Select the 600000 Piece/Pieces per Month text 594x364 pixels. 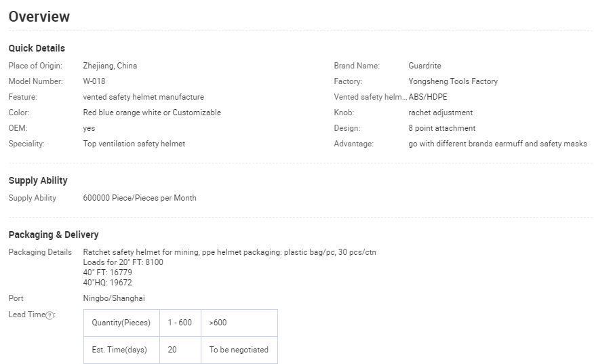140,198
